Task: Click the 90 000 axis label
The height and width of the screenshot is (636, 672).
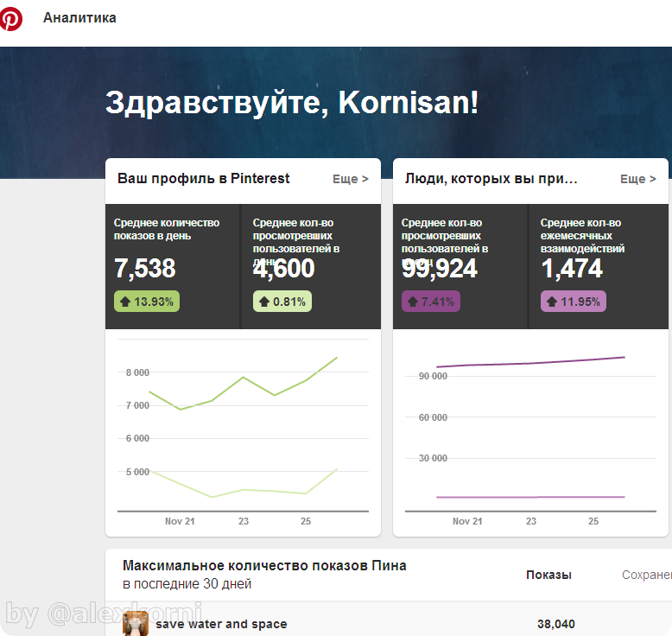Action: coord(433,376)
